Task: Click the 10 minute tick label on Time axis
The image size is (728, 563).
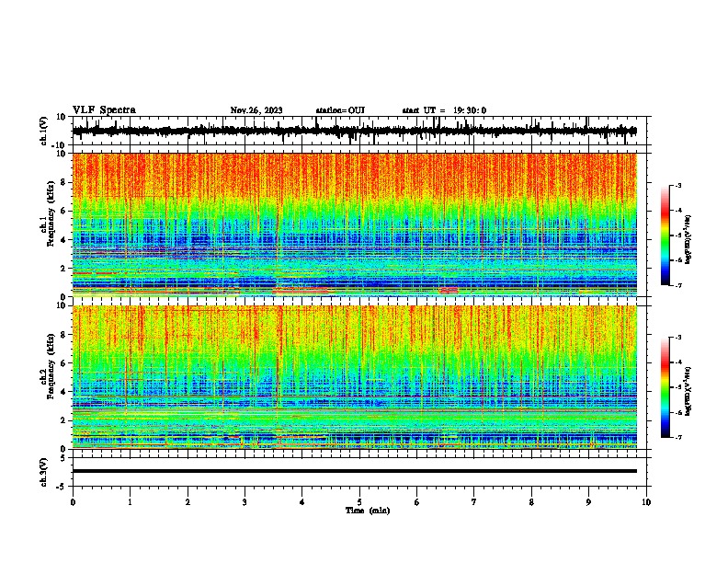Action: point(646,502)
